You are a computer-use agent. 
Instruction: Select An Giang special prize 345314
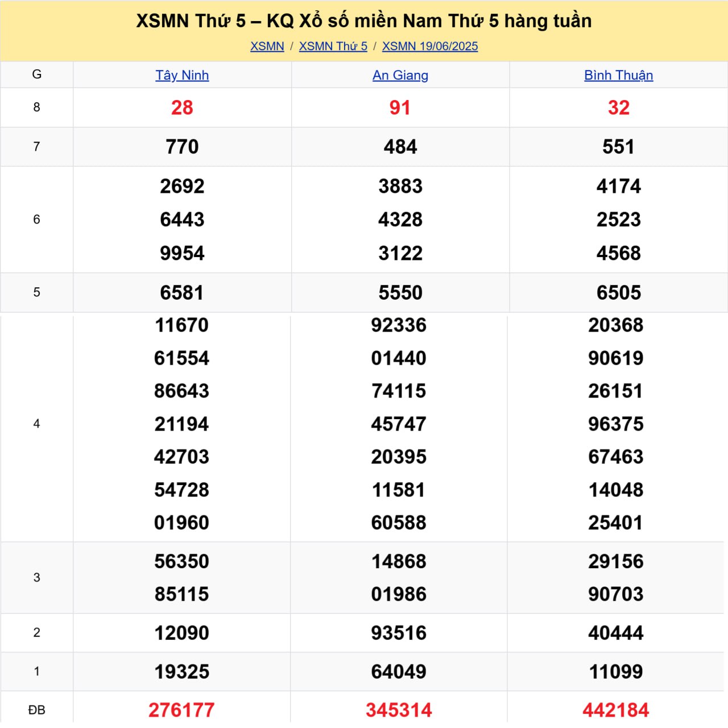click(x=399, y=710)
